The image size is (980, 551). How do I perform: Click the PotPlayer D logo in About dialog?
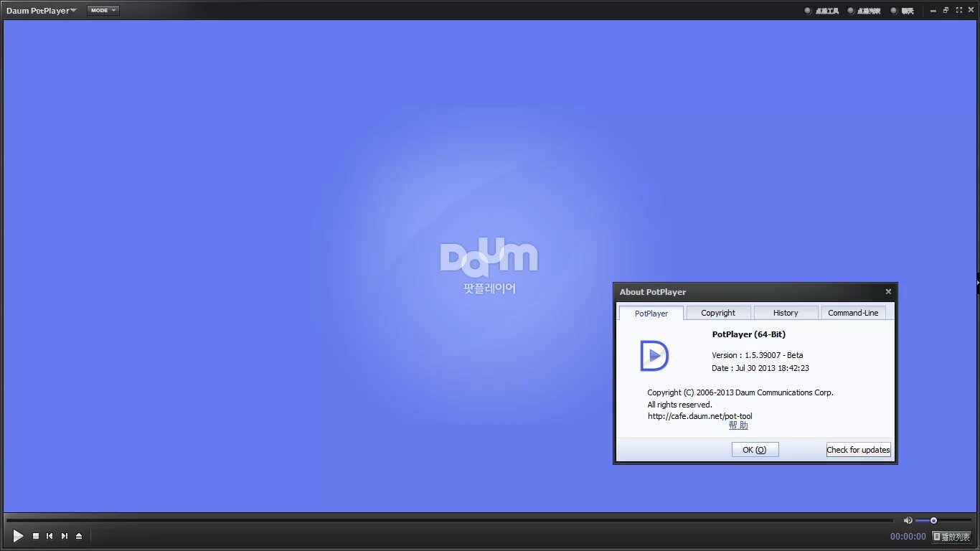654,356
